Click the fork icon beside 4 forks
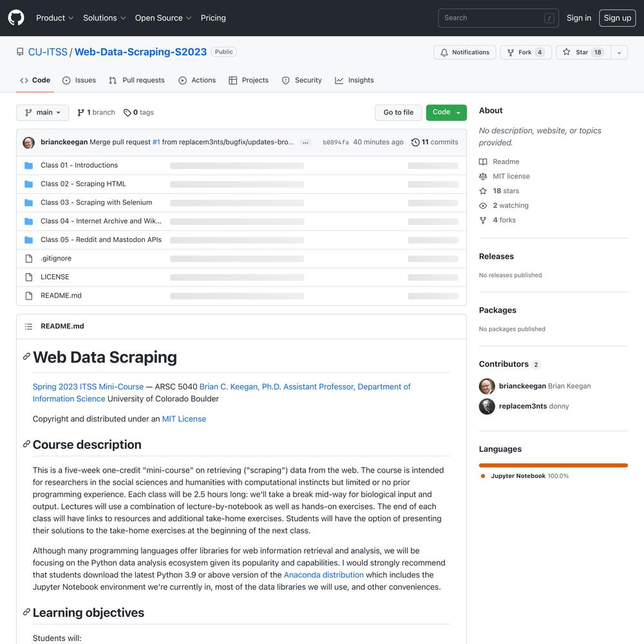This screenshot has height=644, width=644. coord(483,220)
